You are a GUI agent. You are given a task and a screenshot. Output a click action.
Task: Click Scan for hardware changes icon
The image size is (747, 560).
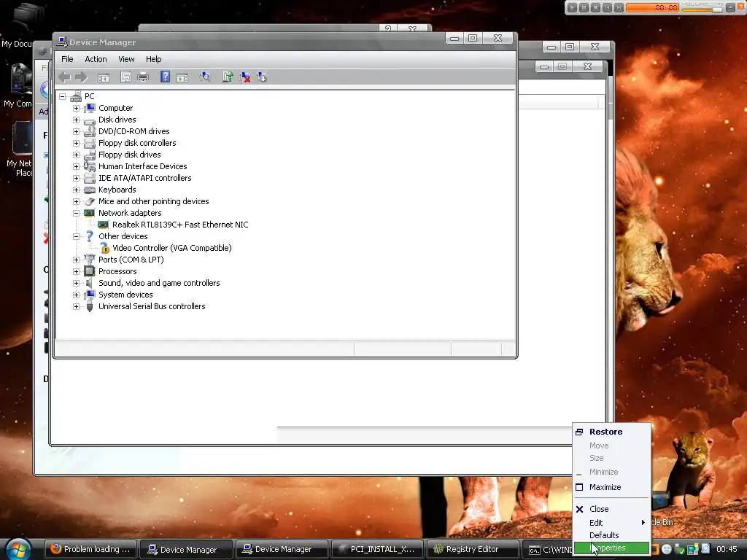point(205,77)
